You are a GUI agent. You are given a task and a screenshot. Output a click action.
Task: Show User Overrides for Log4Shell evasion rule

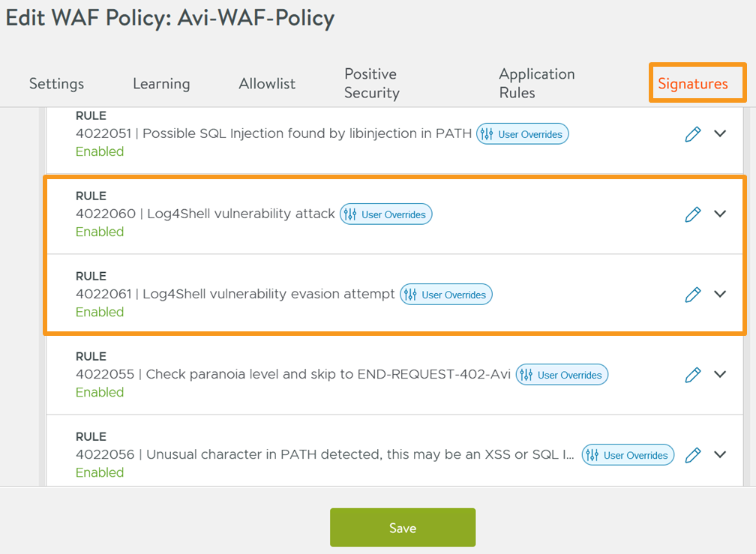tap(446, 295)
